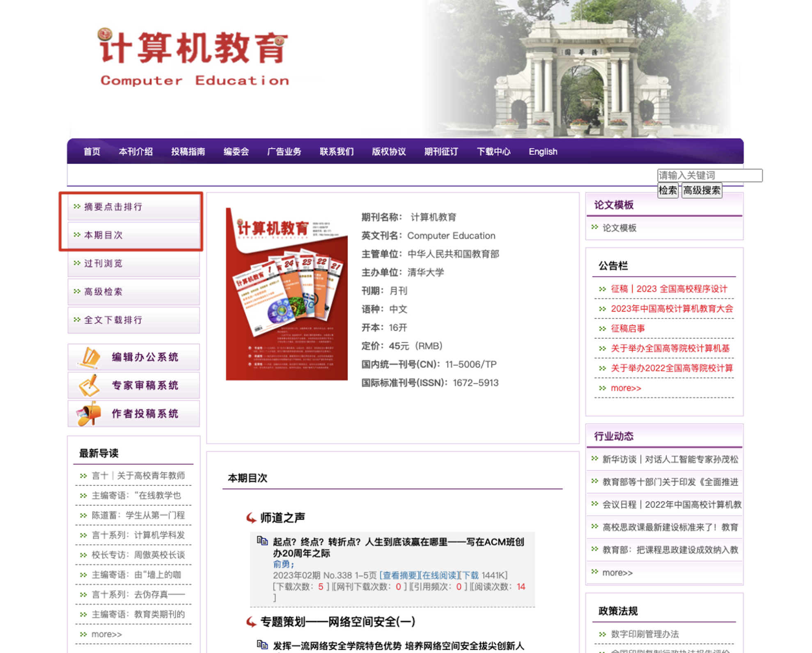Open 专家审稿系统 link
The image size is (812, 653).
[145, 385]
